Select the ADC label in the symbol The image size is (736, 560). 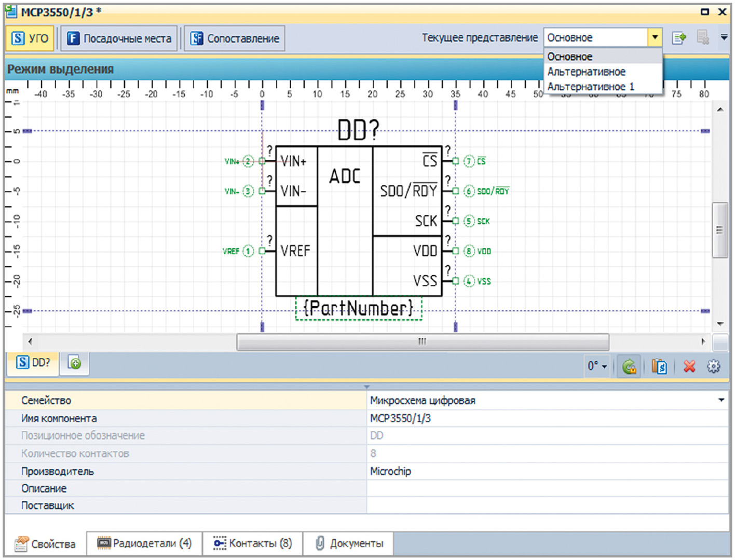(x=345, y=176)
